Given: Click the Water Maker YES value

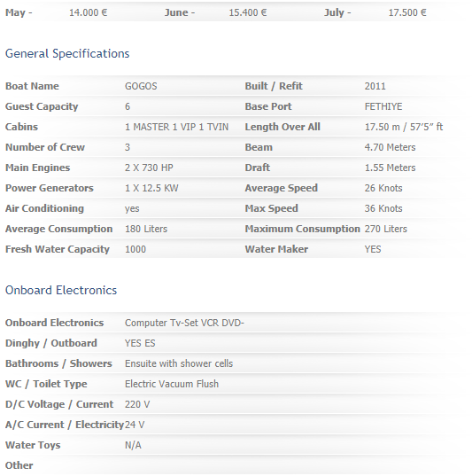Looking at the screenshot, I should tap(373, 249).
